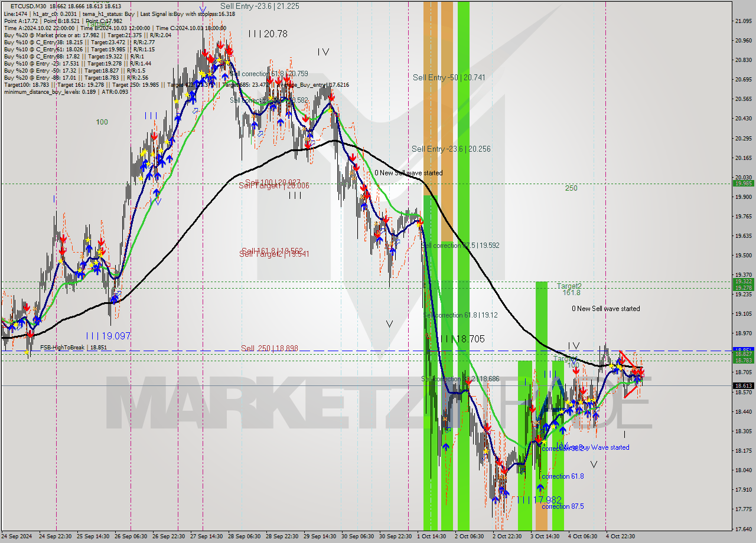Click the '26 Sep 06:30' time axis label

131,537
